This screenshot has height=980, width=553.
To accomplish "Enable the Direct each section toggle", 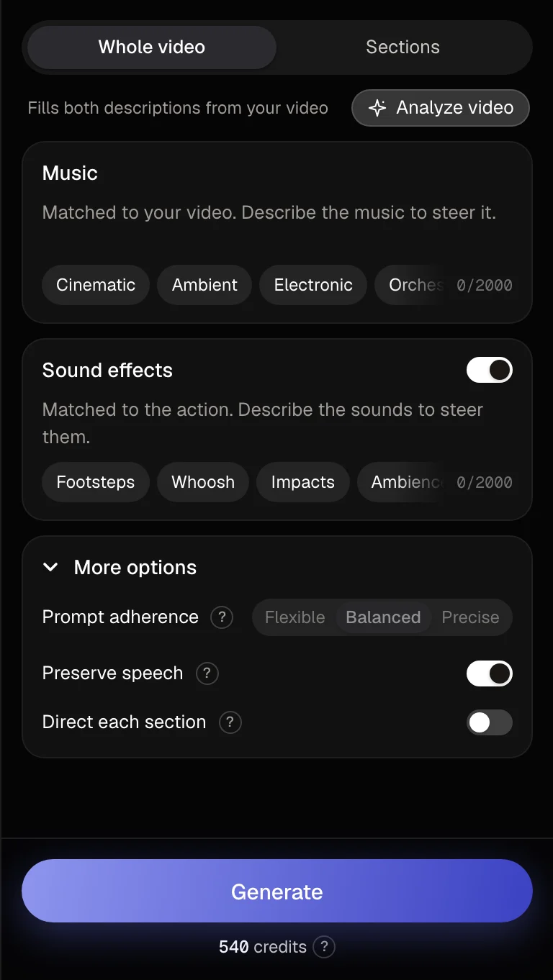I will coord(490,722).
